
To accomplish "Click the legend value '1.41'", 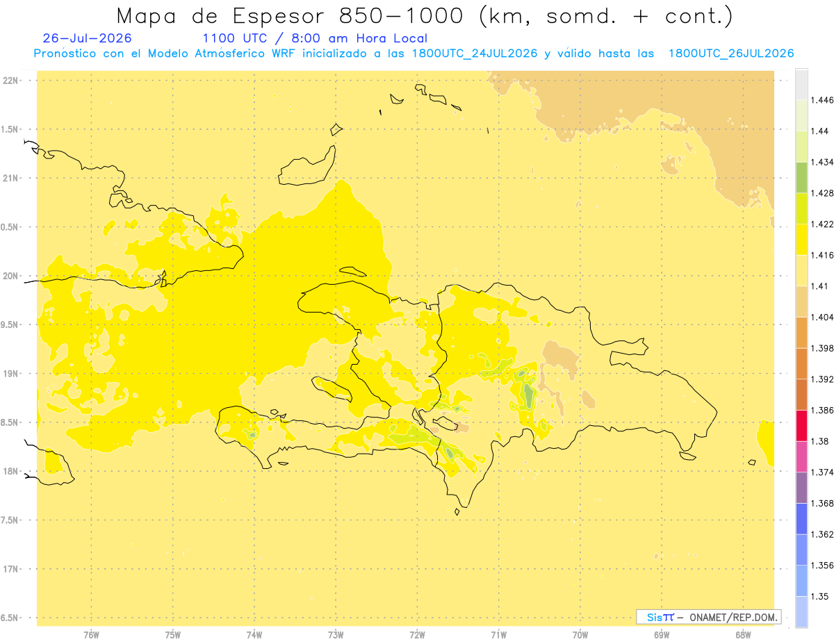I will point(819,286).
